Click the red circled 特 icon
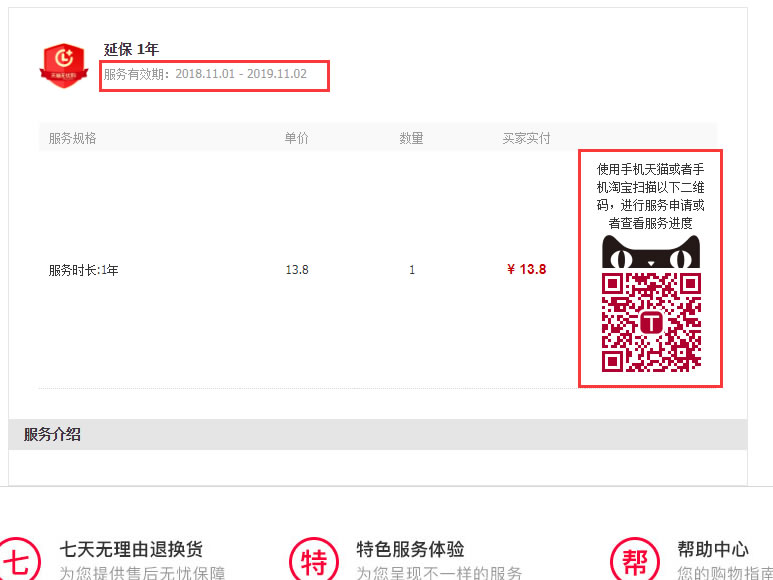This screenshot has height=580, width=773. coord(314,561)
